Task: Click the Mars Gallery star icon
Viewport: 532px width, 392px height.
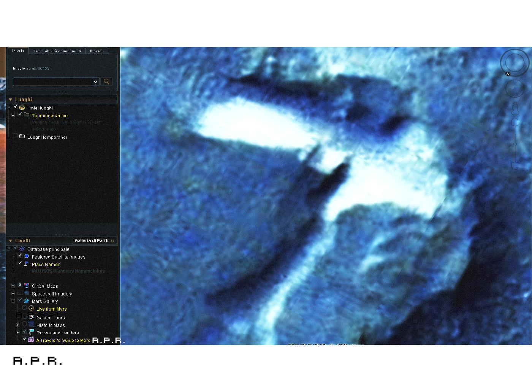Action: pos(27,301)
